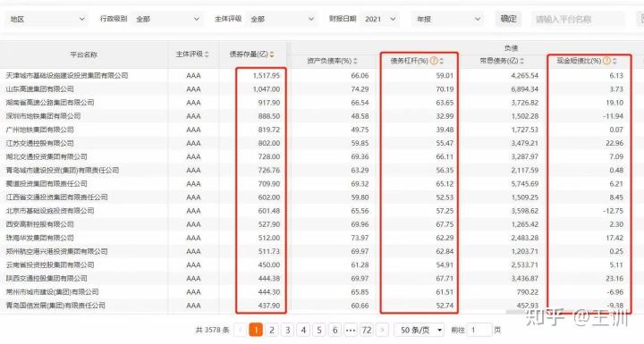The image size is (644, 344).
Task: Select 郑州航空港兴港投资集团有限公司 name
Action: [56, 251]
